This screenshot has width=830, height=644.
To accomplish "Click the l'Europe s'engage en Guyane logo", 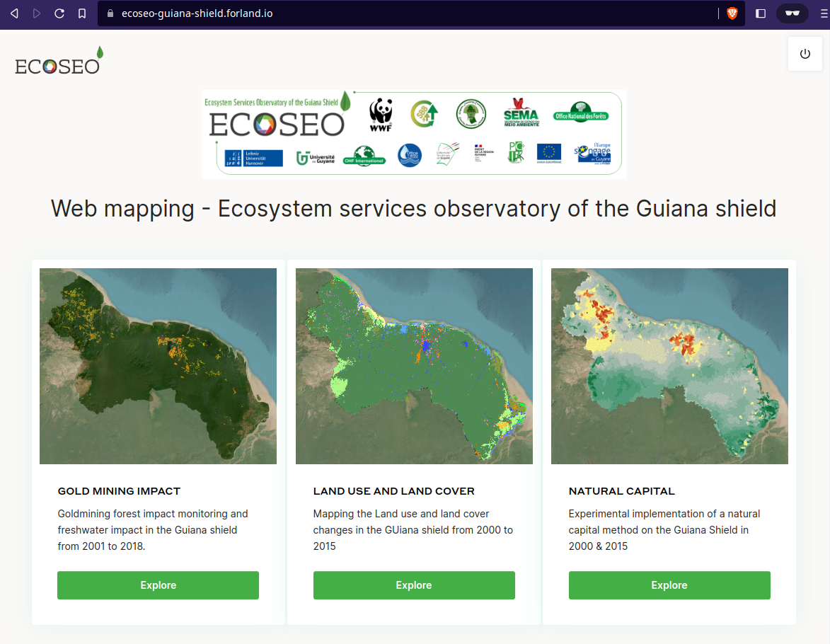I will pyautogui.click(x=592, y=154).
